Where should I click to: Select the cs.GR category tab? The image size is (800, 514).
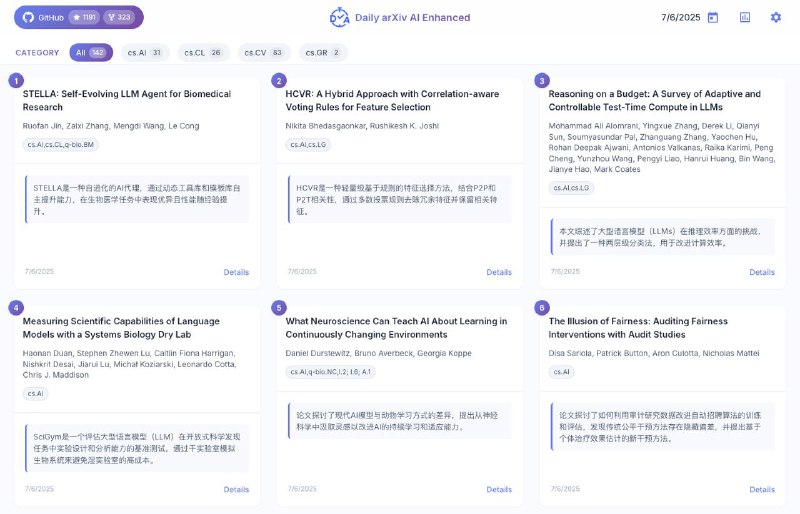[322, 52]
